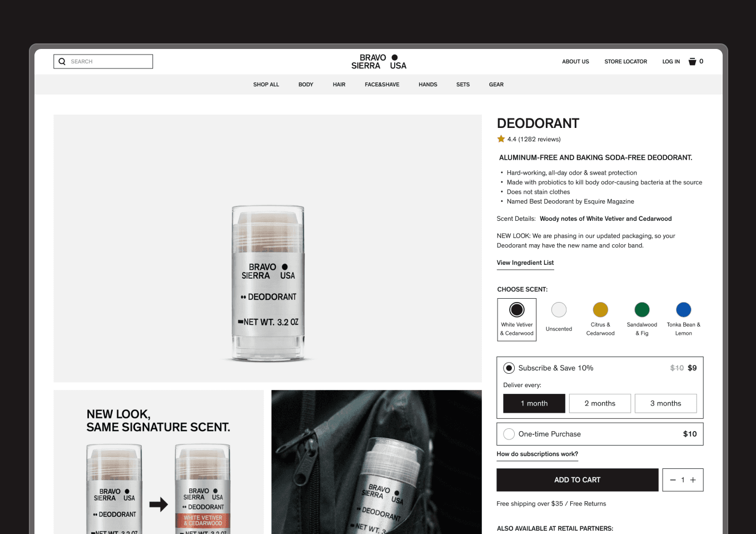Open the shopping cart icon
The width and height of the screenshot is (756, 534).
(692, 62)
